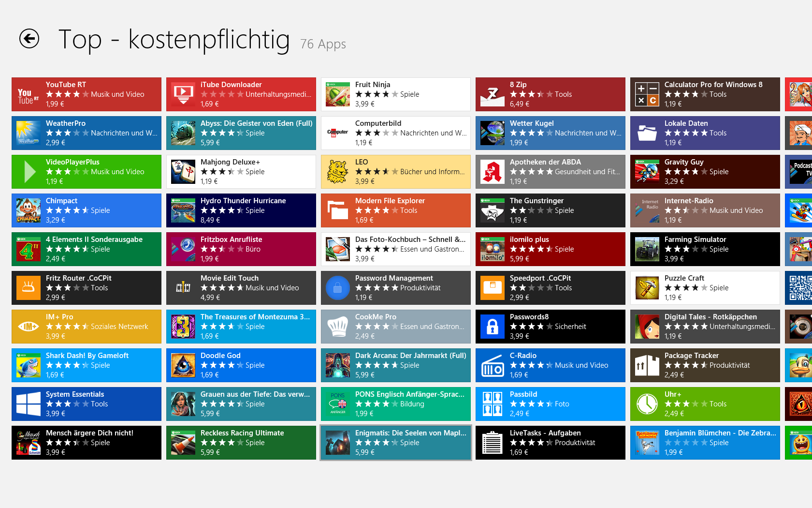Open the Hydro Thunder Hurricane tile
This screenshot has height=508, width=812.
click(241, 210)
